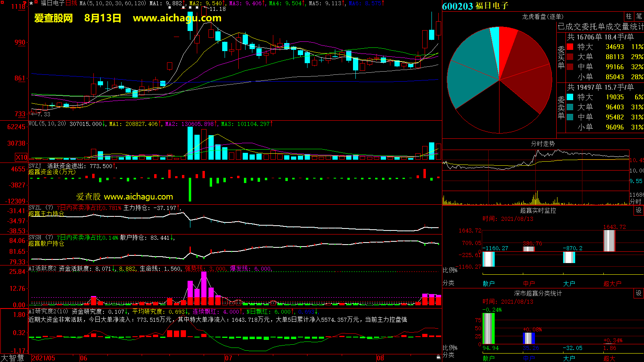The width and height of the screenshot is (644, 362).
Task: Select the 龙虎看盘(逐单) panel title
Action: point(543,16)
